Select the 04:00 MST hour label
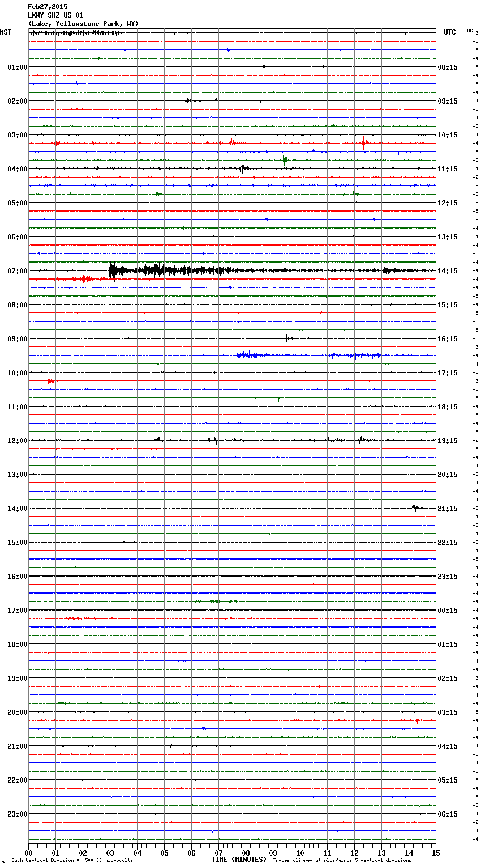Viewport: 481px width, 868px height. [x=17, y=169]
